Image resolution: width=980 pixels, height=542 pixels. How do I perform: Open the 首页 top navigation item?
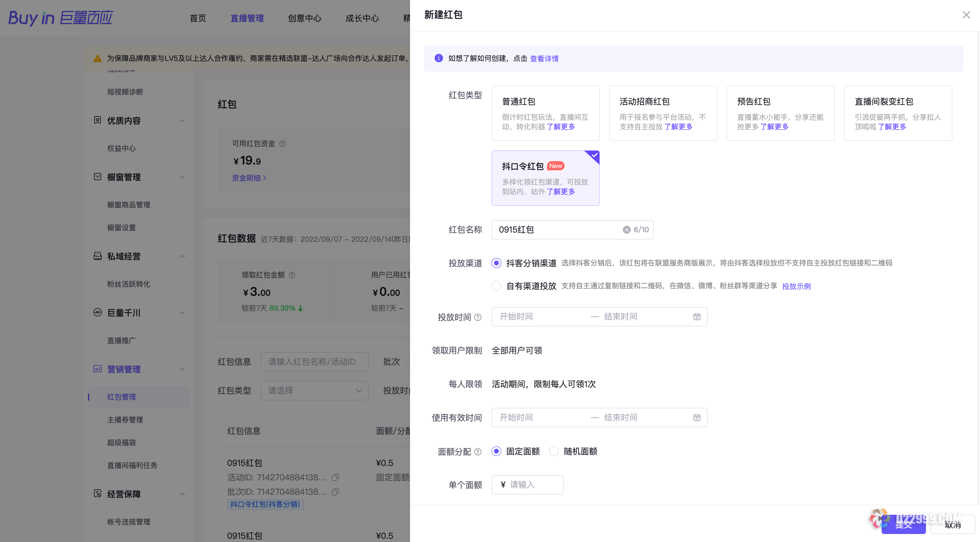198,18
